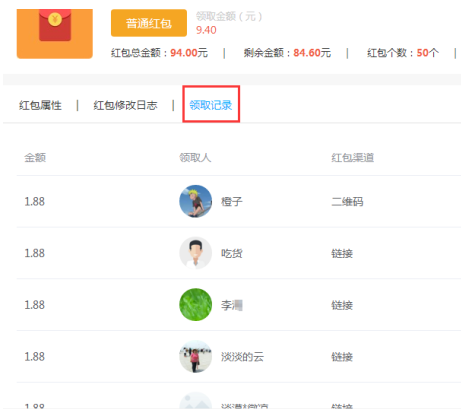This screenshot has height=409, width=461.
Task: Switch to the 红包修改日志 tab
Action: [x=125, y=105]
